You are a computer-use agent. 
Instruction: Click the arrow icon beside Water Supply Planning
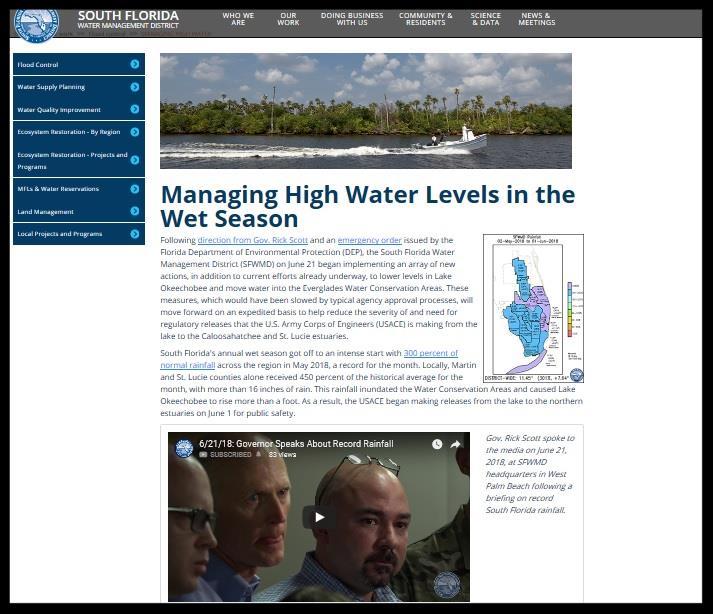point(135,87)
